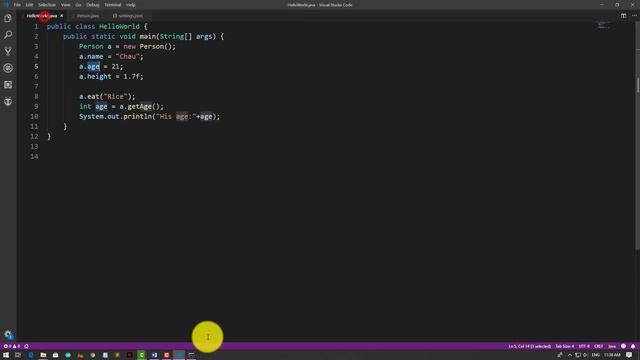Select the HelloWorld.java tab
The height and width of the screenshot is (360, 640).
pyautogui.click(x=42, y=16)
